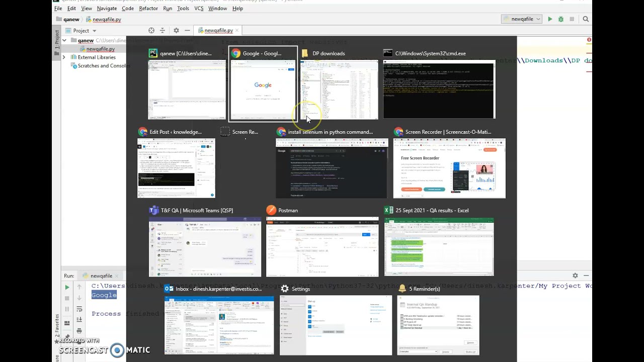
Task: Click the Debug bug icon in toolbar
Action: 560,19
